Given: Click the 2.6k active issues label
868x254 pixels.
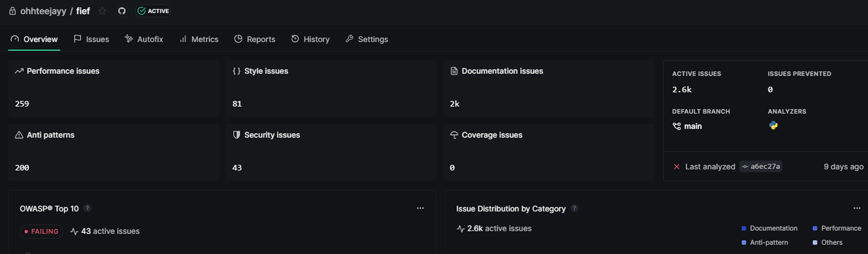Looking at the screenshot, I should (x=499, y=229).
